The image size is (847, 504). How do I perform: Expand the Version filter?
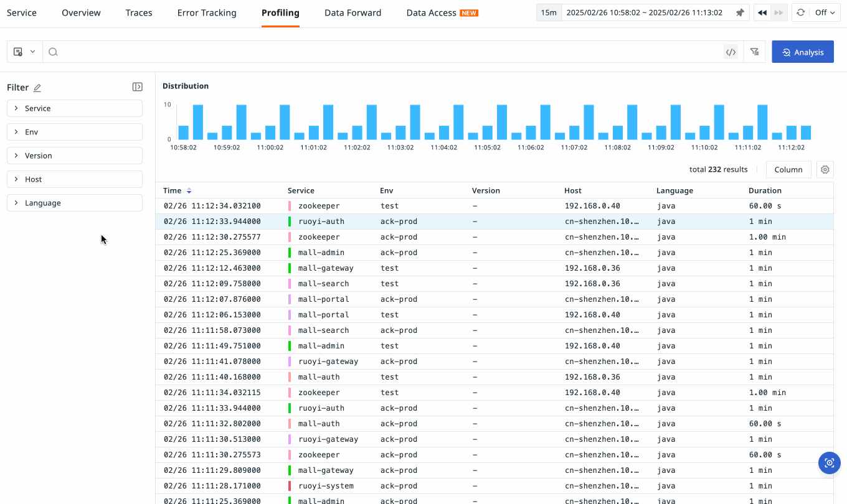click(75, 156)
